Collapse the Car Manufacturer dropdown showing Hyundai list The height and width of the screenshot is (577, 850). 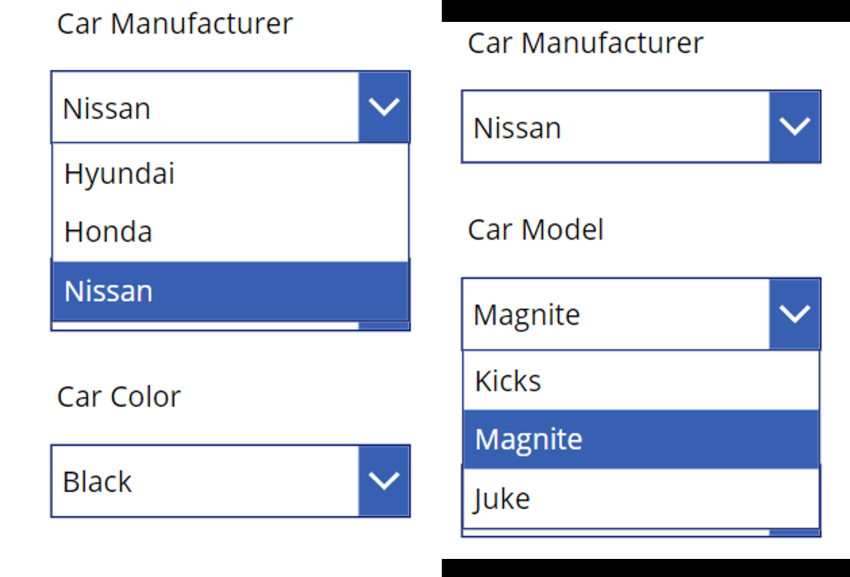coord(384,107)
